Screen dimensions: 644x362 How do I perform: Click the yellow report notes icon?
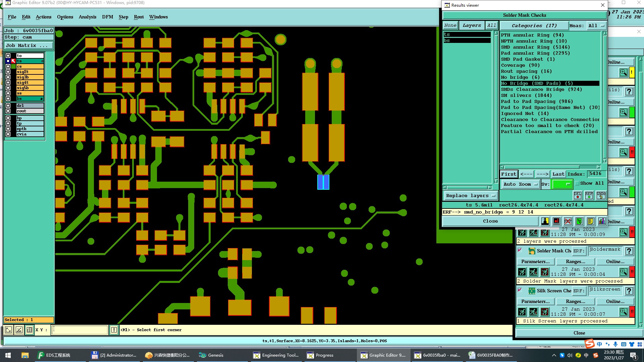coord(591,221)
